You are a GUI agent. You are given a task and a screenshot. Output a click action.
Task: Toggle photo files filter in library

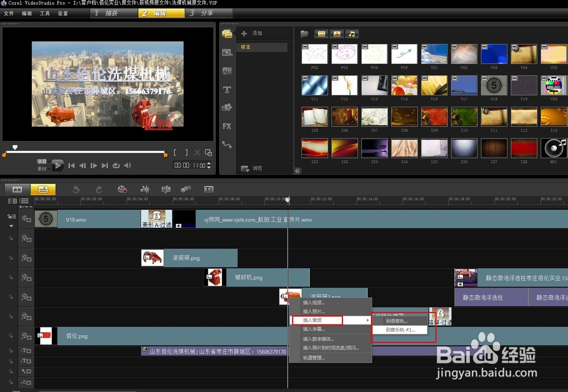click(337, 34)
